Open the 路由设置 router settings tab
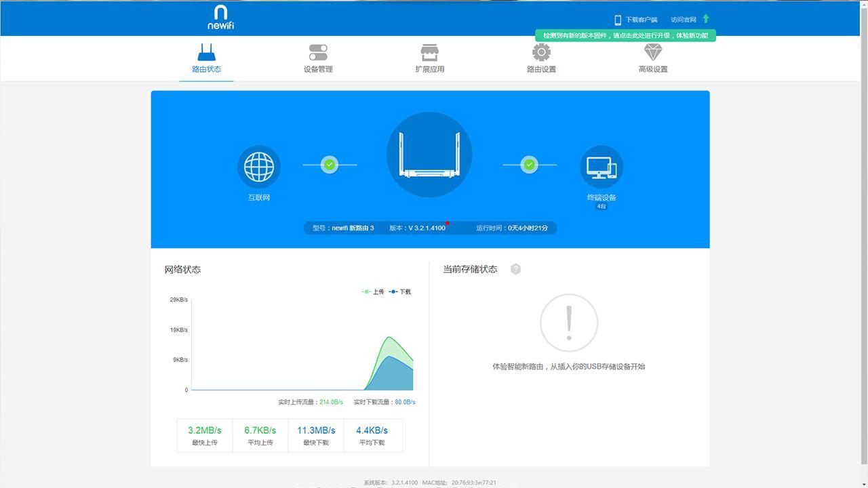This screenshot has width=868, height=488. [541, 59]
